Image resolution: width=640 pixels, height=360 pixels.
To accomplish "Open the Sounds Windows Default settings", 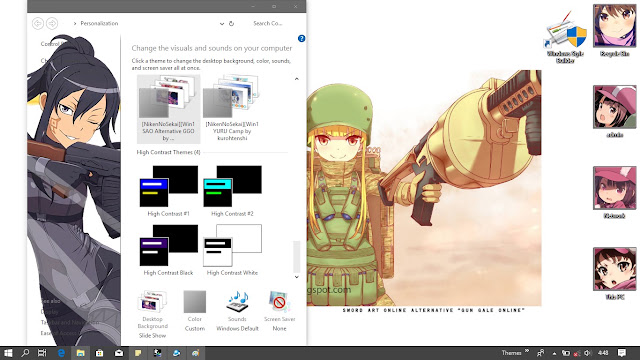I will [x=237, y=311].
